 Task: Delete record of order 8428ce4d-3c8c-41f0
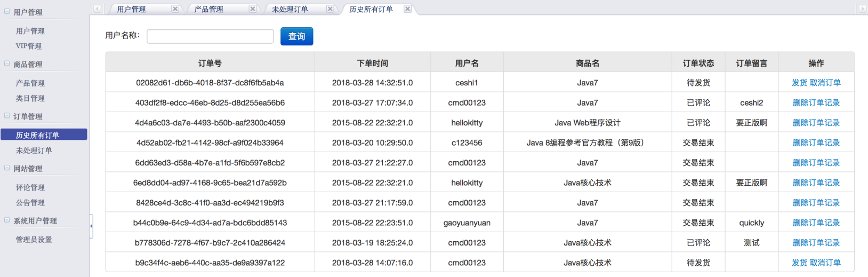click(816, 203)
